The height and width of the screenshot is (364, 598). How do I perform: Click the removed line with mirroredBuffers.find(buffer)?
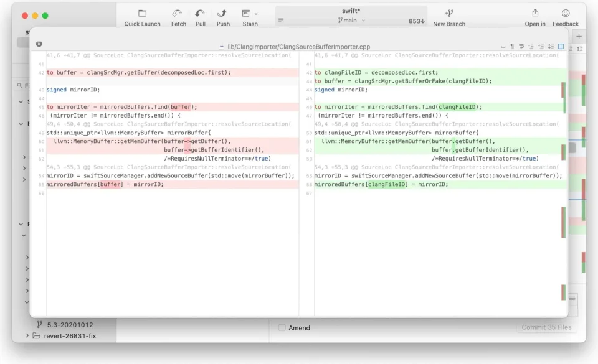(x=173, y=107)
